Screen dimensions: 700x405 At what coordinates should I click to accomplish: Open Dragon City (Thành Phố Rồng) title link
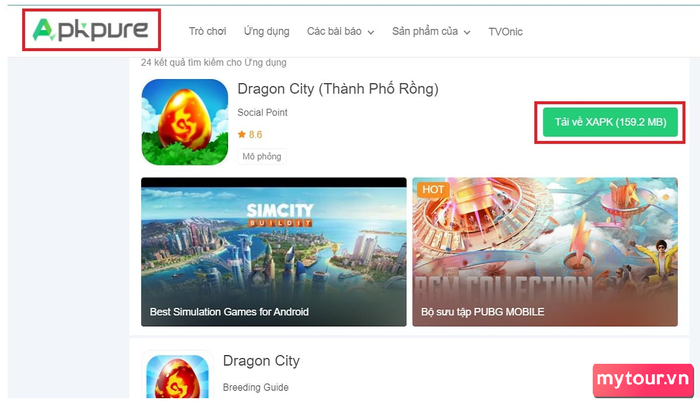338,88
